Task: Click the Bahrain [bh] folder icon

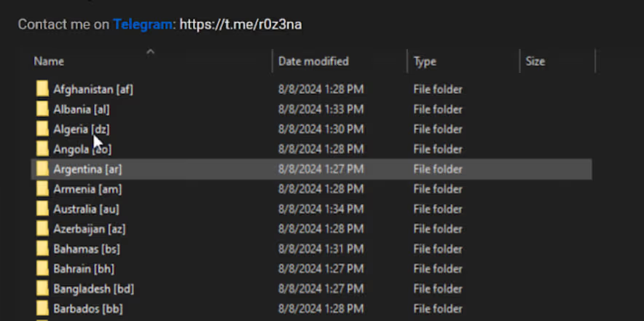Action: click(x=42, y=268)
